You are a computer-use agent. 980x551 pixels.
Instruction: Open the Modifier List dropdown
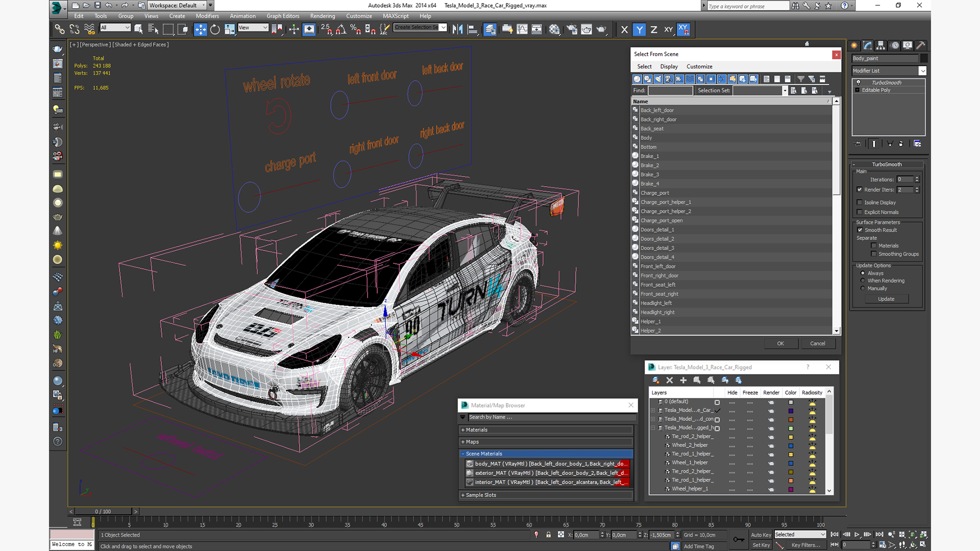tap(922, 71)
